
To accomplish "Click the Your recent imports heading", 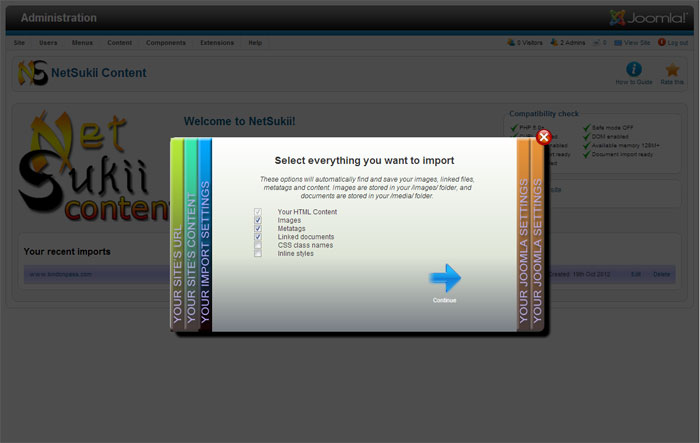I will (x=67, y=251).
